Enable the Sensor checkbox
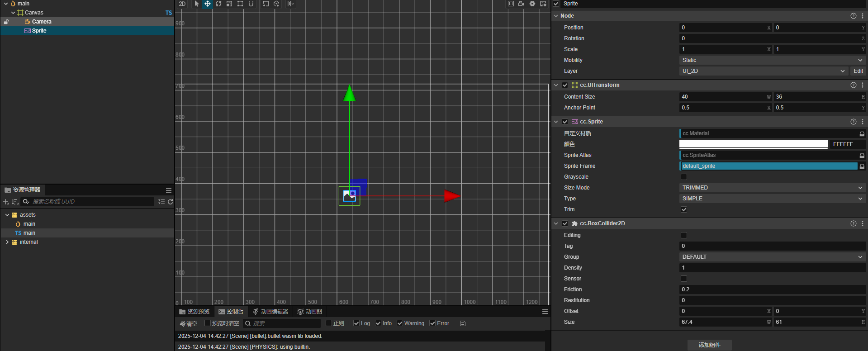The width and height of the screenshot is (868, 351). point(684,279)
